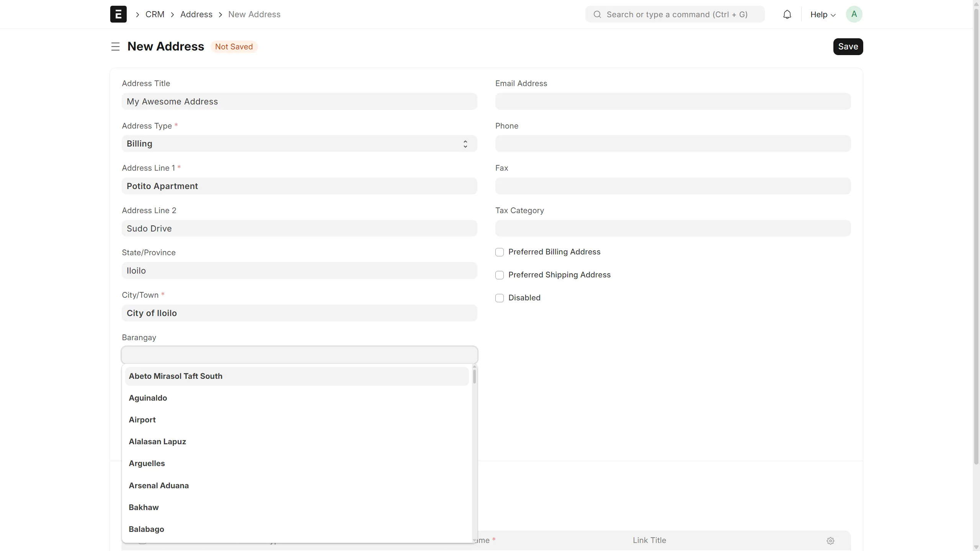Select Aguinaldo from barangay list
The height and width of the screenshot is (551, 980).
click(x=148, y=398)
